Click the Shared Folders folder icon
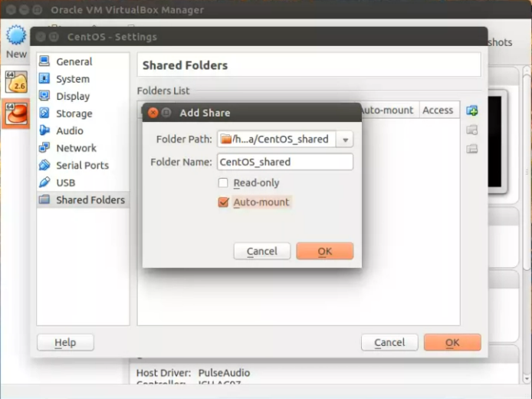This screenshot has height=399, width=532. click(x=44, y=199)
